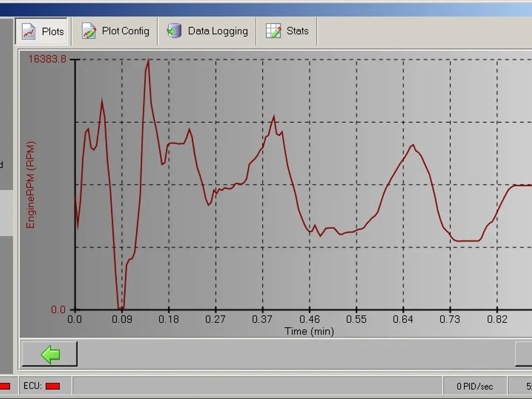The image size is (532, 399).
Task: Click the 0.82 time axis tick
Action: point(497,319)
